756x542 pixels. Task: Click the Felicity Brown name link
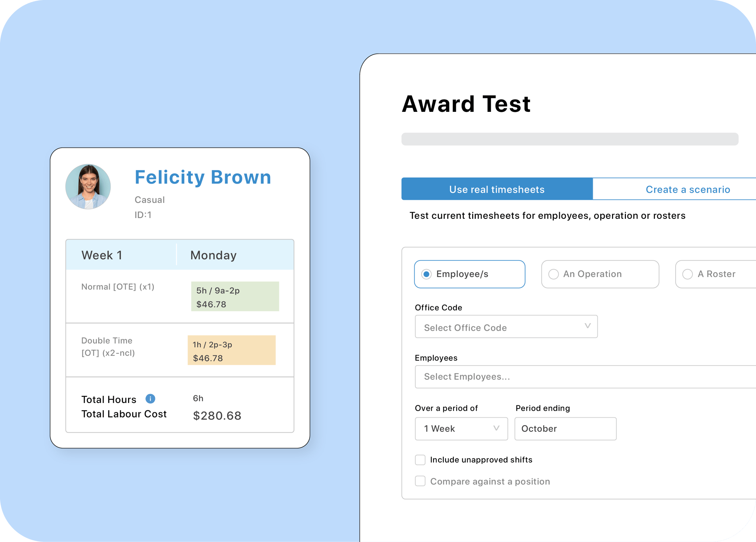(x=203, y=177)
